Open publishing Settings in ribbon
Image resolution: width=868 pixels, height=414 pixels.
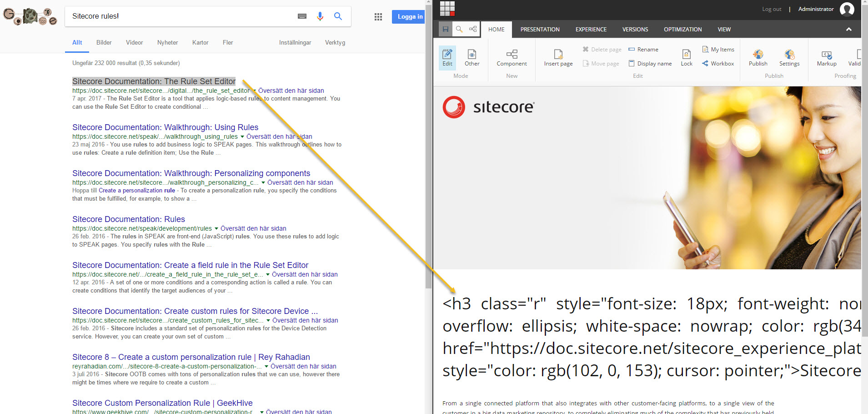(x=789, y=58)
